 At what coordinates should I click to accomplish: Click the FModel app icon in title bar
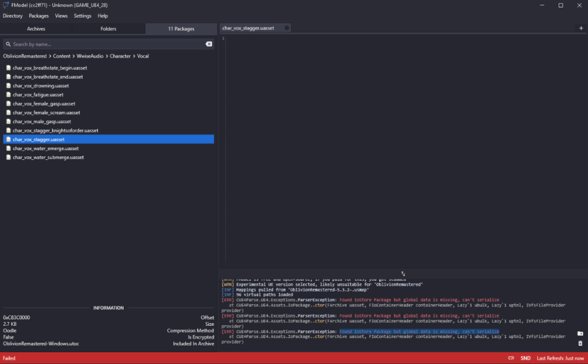[6, 5]
